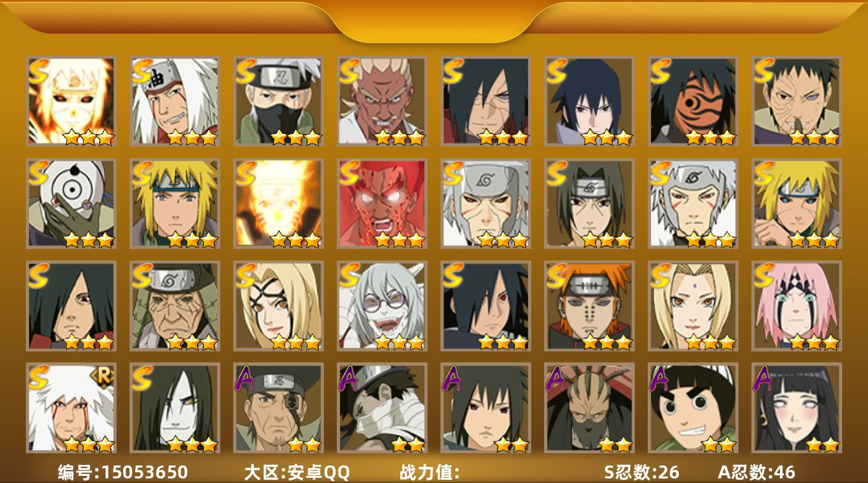Select the Danzo portrait with bandaged eye
The width and height of the screenshot is (868, 483).
click(278, 408)
